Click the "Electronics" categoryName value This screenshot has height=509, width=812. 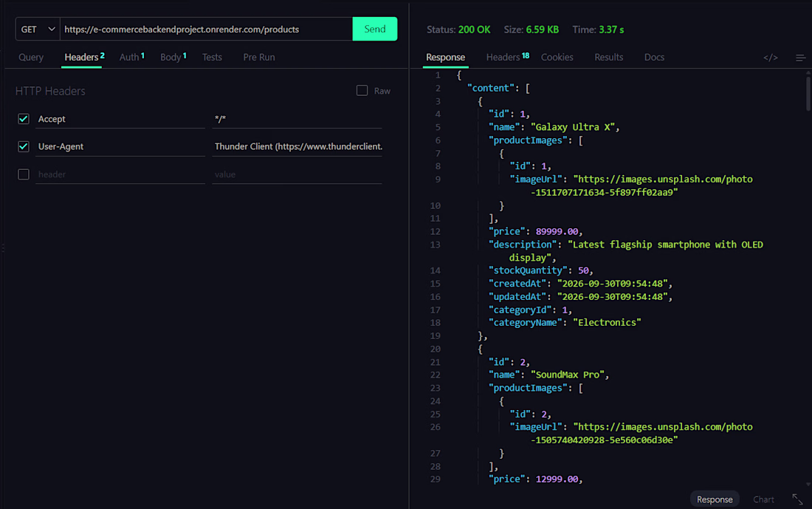[607, 322]
